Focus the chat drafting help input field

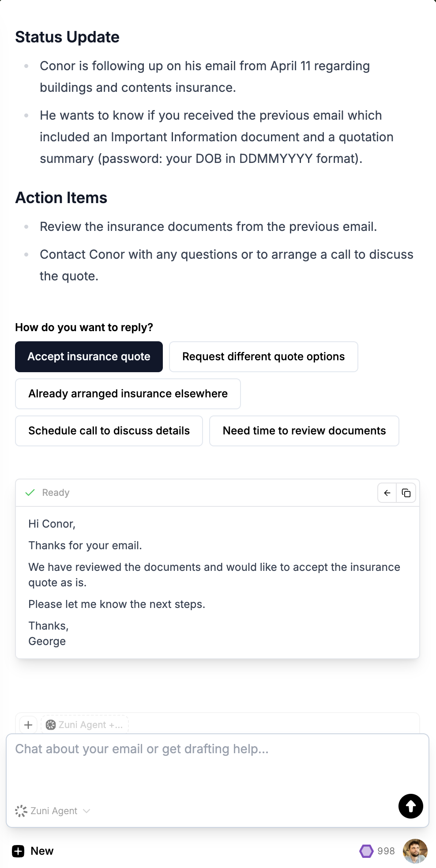click(218, 768)
